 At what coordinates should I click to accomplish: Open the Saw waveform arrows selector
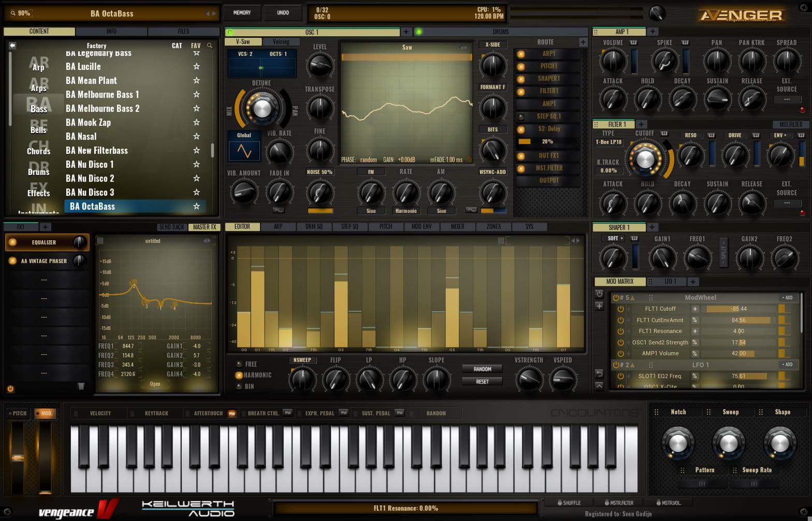[463, 48]
